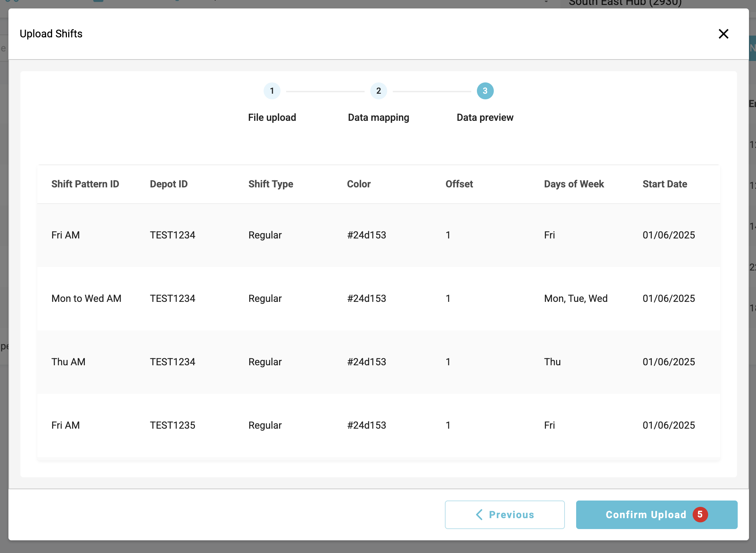Click the Offset column header
The width and height of the screenshot is (756, 553).
459,184
